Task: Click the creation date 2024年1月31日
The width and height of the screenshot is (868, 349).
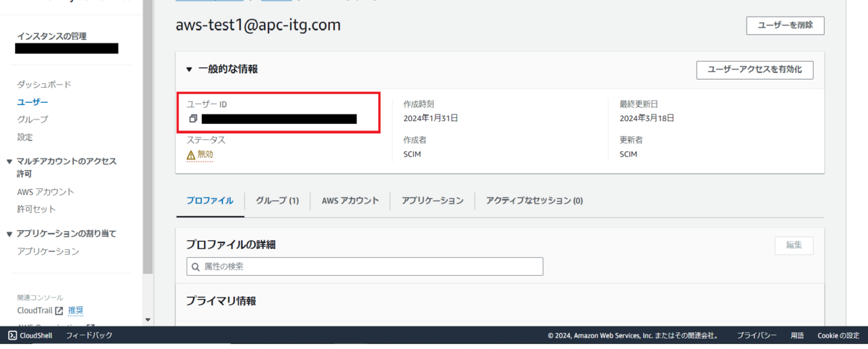Action: tap(431, 118)
